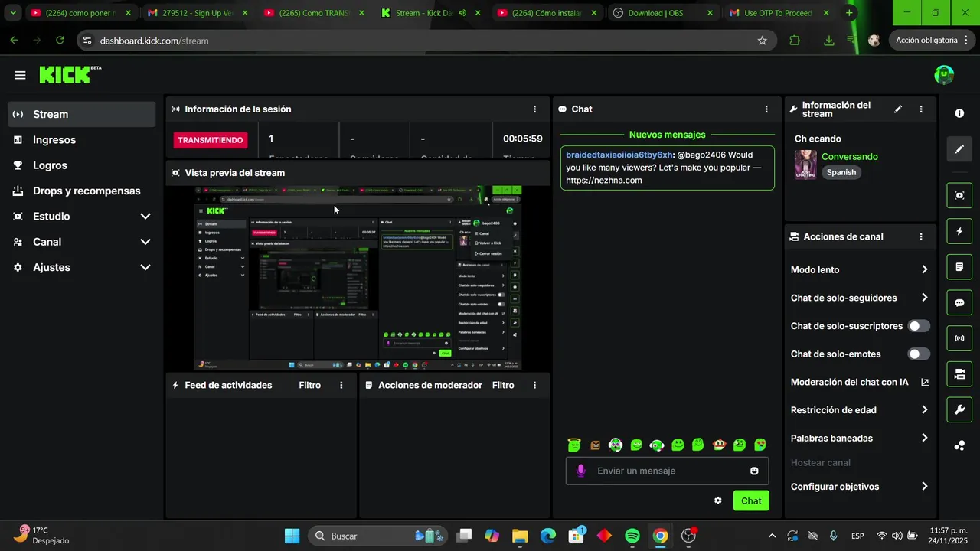Open Chat de solo-seguidores options arrow

pos(924,298)
